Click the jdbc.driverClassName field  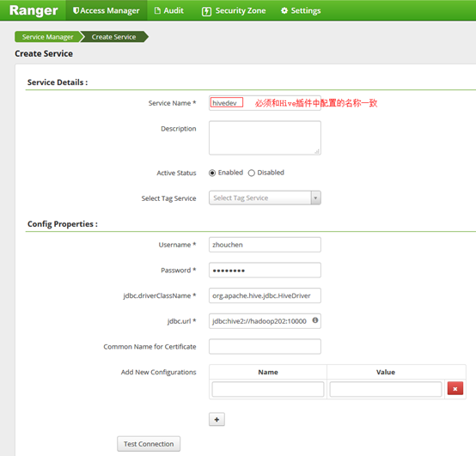tap(265, 295)
